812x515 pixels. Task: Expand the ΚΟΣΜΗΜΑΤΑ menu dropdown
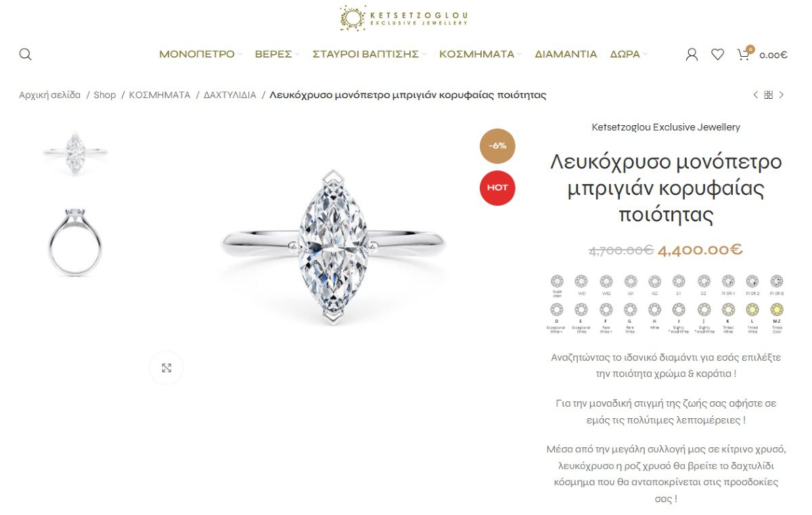coord(480,54)
